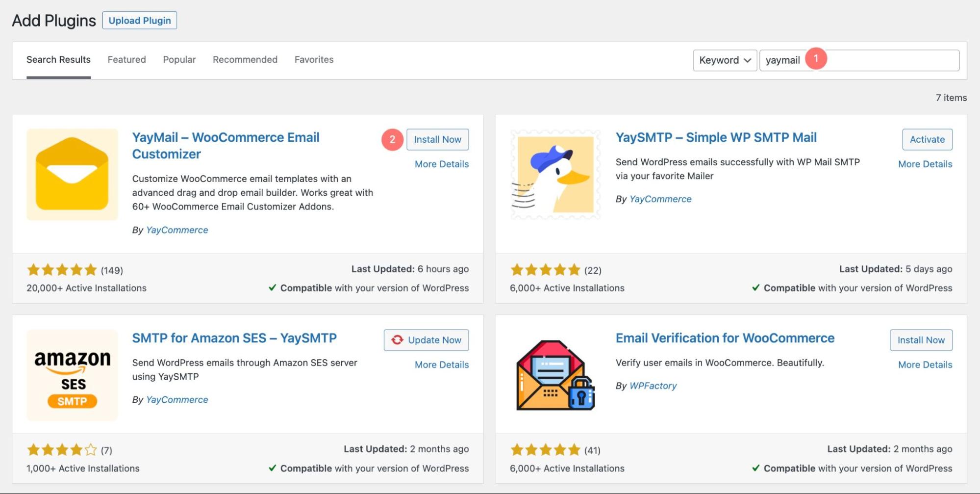Viewport: 980px width, 494px height.
Task: Open the Favorites tab
Action: pos(314,60)
